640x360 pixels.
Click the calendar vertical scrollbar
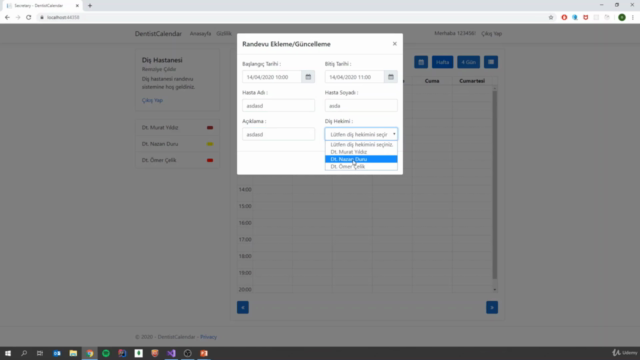[495, 184]
